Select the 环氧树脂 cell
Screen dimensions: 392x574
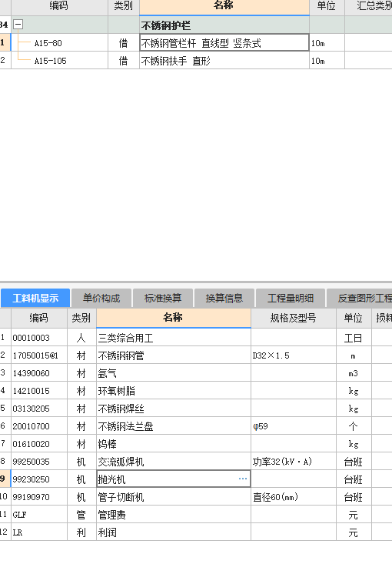(174, 391)
